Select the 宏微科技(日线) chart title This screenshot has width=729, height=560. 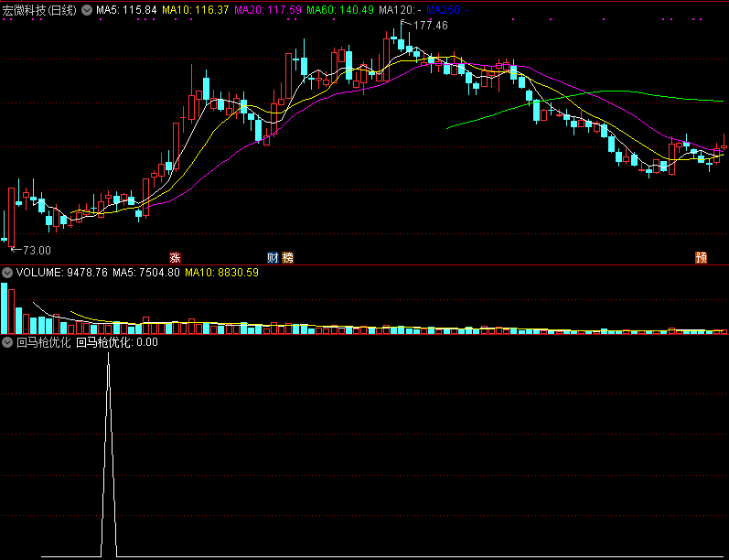coord(39,10)
